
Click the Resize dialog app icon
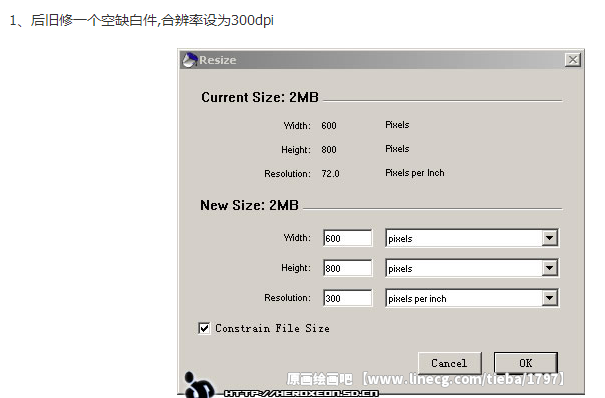[190, 60]
